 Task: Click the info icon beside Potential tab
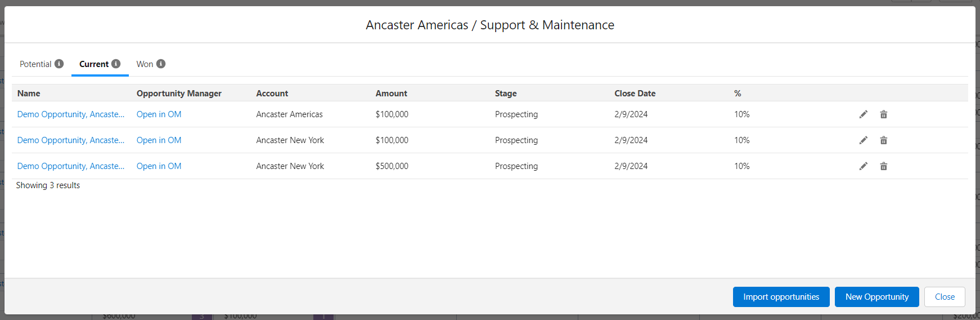point(59,64)
